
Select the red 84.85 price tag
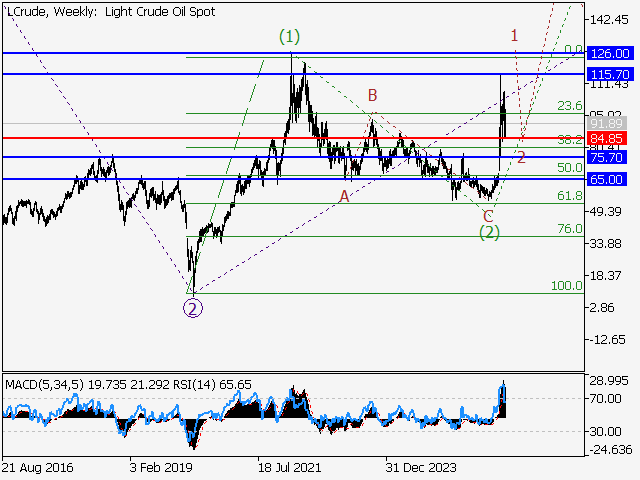pyautogui.click(x=609, y=138)
